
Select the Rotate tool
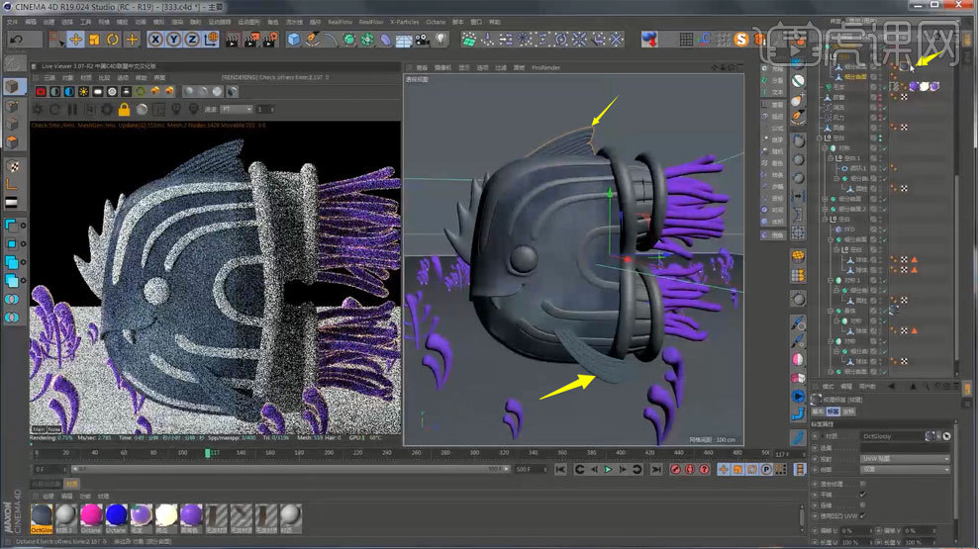[x=113, y=40]
